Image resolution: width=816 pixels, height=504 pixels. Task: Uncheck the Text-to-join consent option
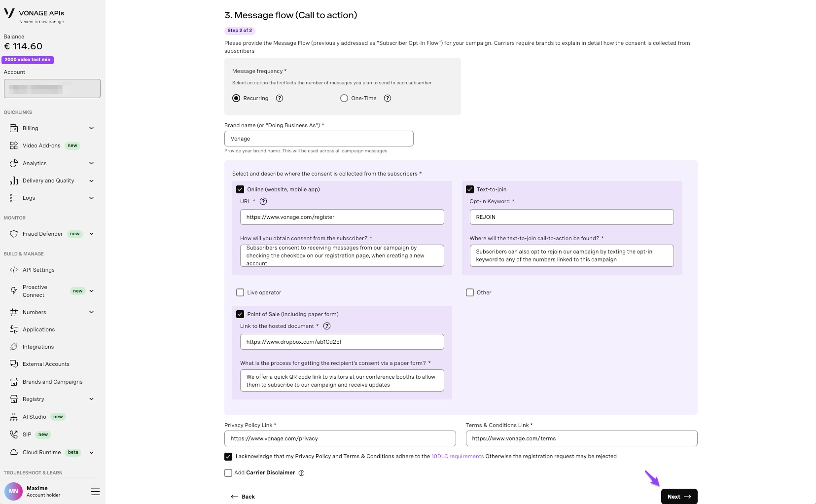point(470,189)
